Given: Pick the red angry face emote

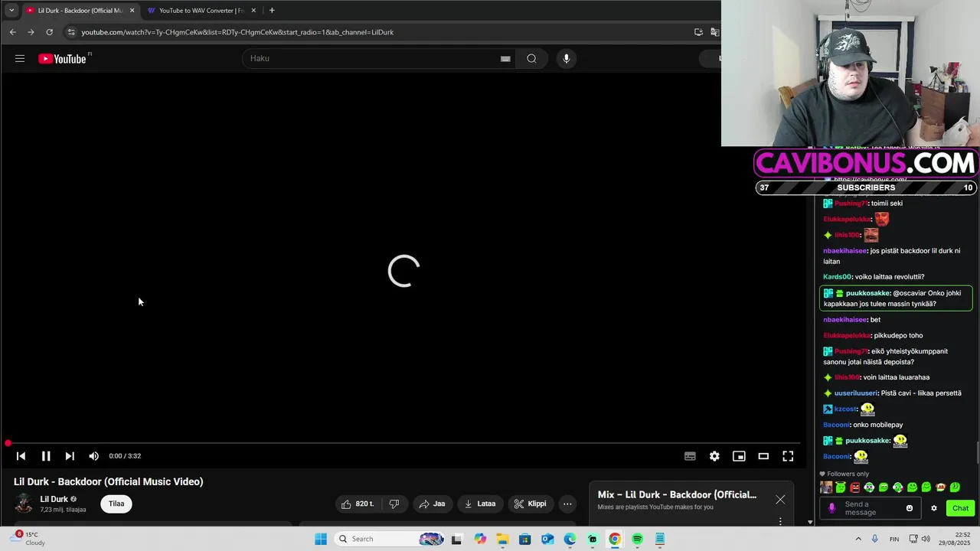Looking at the screenshot, I should pyautogui.click(x=855, y=487).
